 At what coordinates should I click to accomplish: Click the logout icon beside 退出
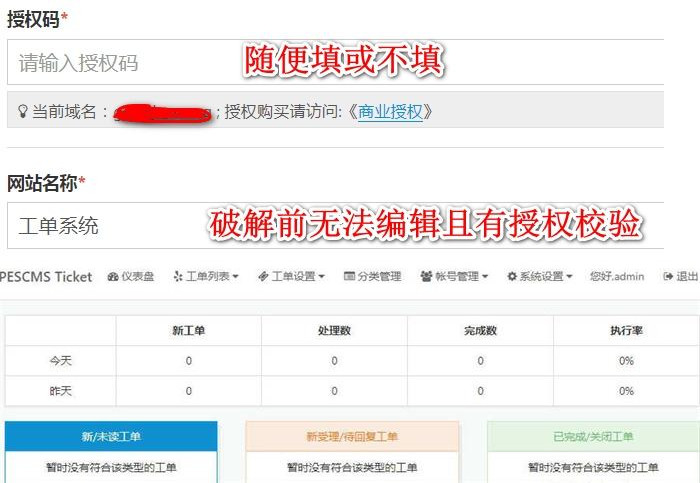coord(668,277)
